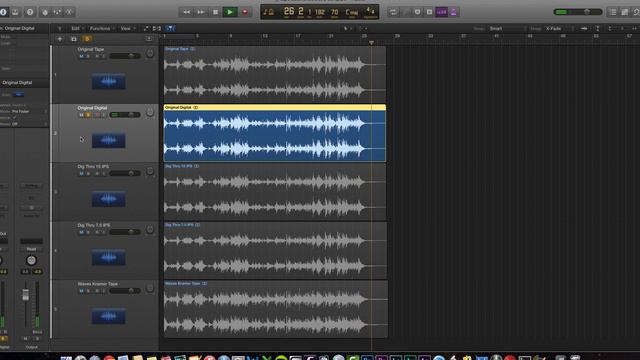The height and width of the screenshot is (360, 640).
Task: Open the Drag dropdown showing X-Fade
Action: tap(559, 29)
